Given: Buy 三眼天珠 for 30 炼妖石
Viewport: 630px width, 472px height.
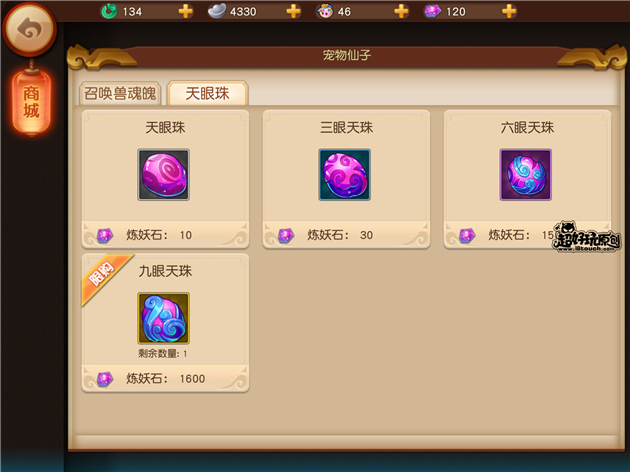Looking at the screenshot, I should [346, 235].
